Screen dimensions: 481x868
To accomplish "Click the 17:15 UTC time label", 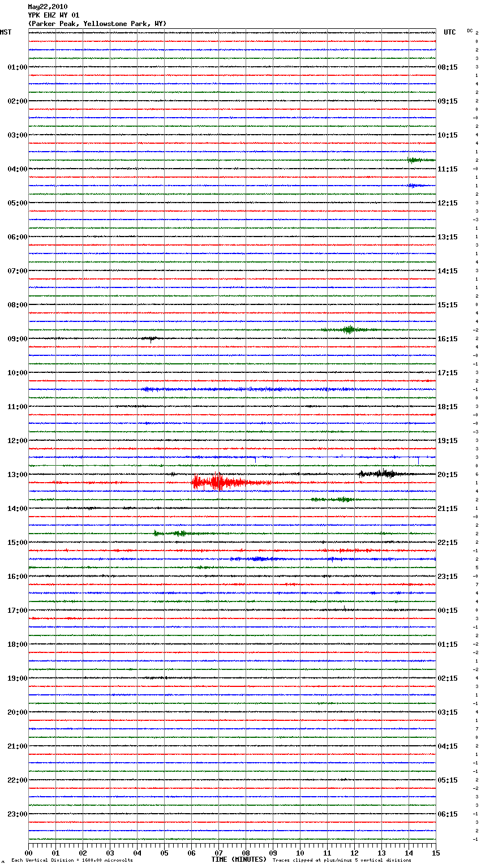I will (x=448, y=373).
